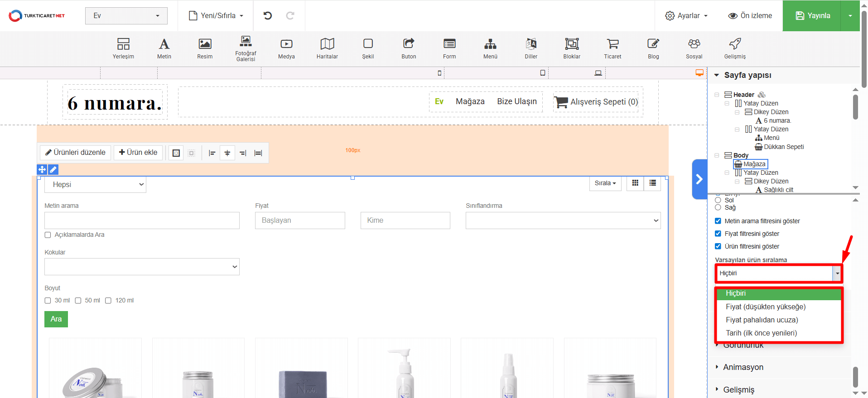The image size is (868, 398).
Task: Choose Fiyat (düşükten yükseğe) option
Action: 766,307
